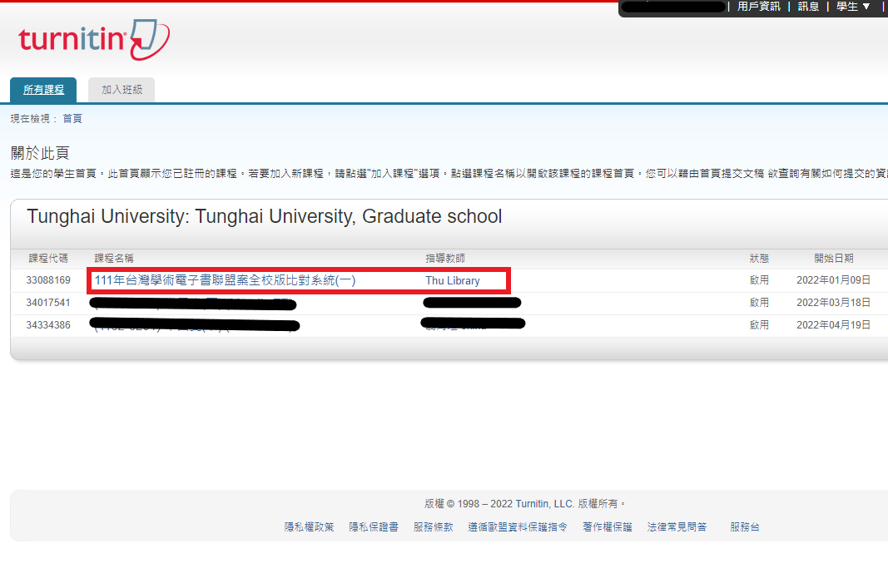Image resolution: width=888 pixels, height=588 pixels.
Task: Click instructor name Thu Library
Action: tap(452, 280)
